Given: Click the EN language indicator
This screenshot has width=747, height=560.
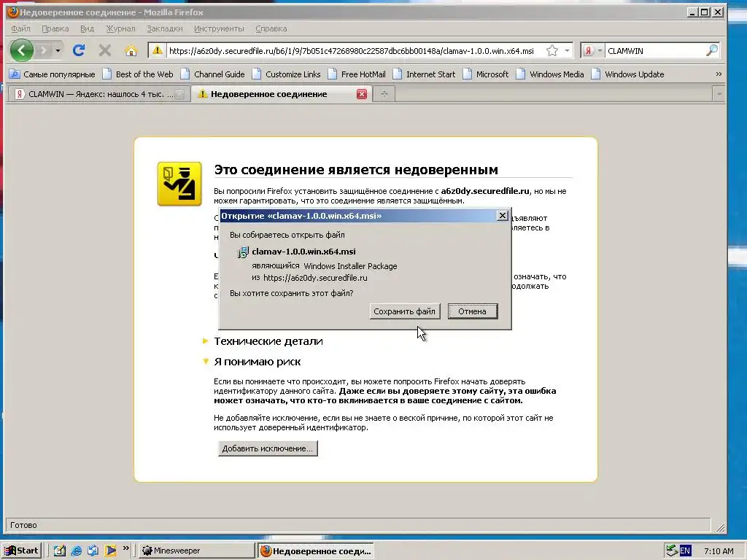Looking at the screenshot, I should coord(685,551).
